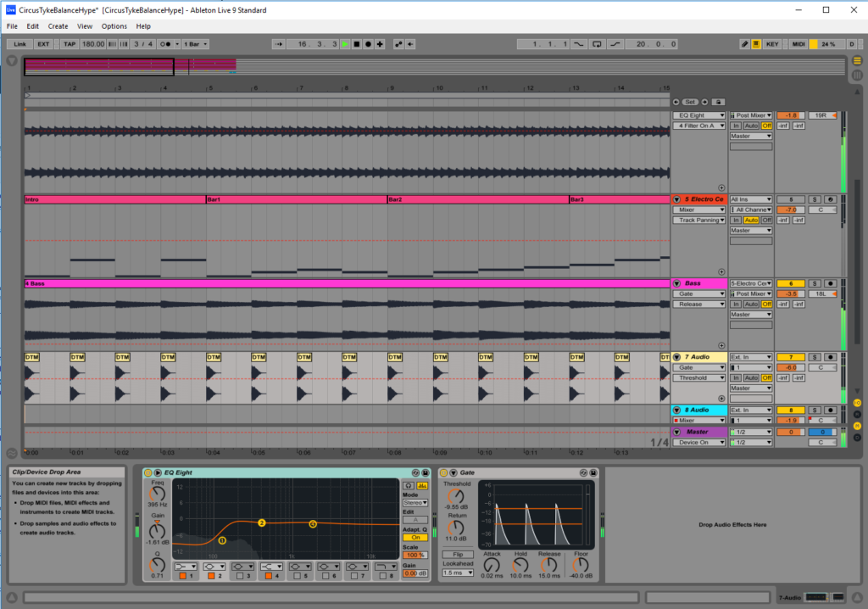
Task: Click the EQ Eight Freq knob
Action: pyautogui.click(x=157, y=494)
